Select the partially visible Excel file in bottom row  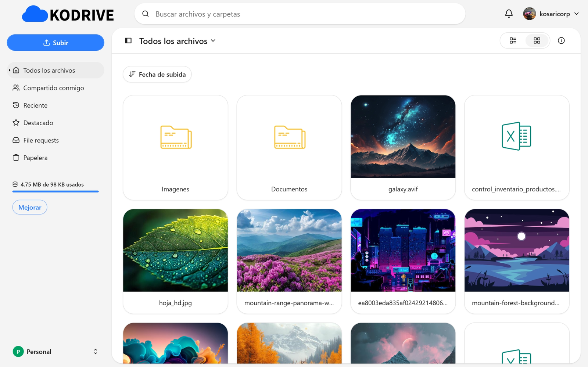pos(517,343)
